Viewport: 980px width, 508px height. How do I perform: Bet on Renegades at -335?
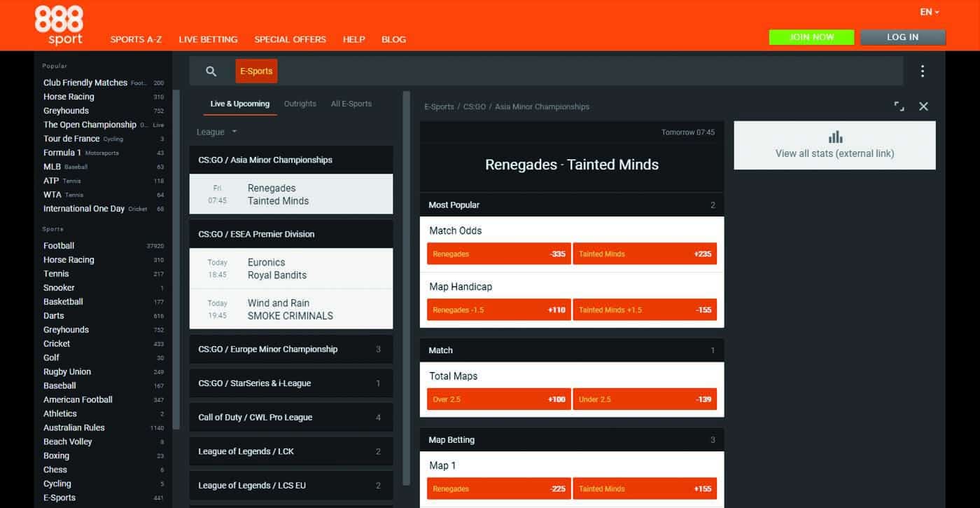click(498, 254)
